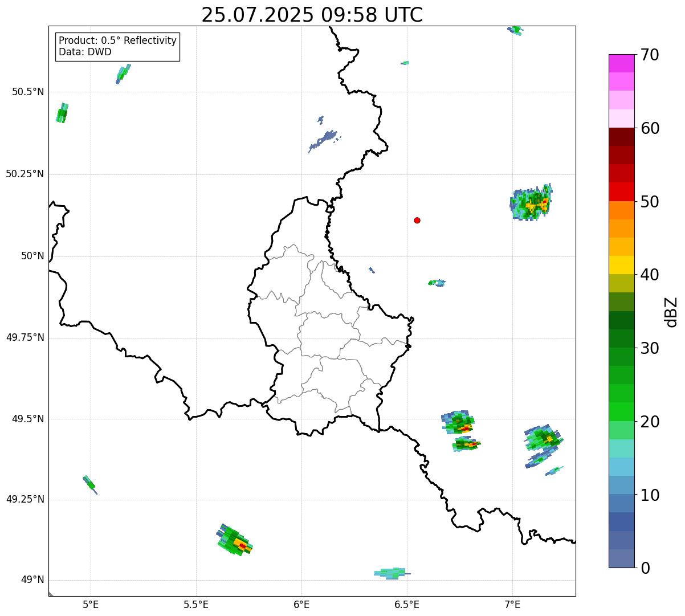This screenshot has width=685, height=616.
Task: Click the 'Data: DWD' text
Action: (85, 52)
